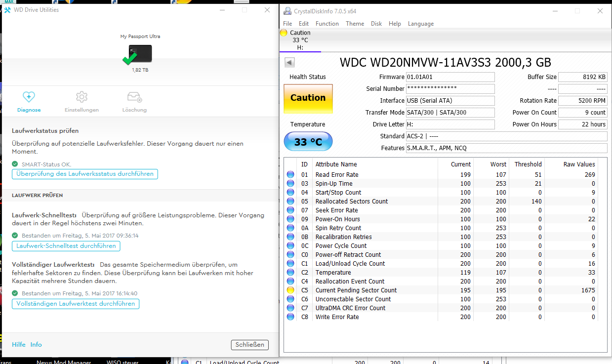Open the Löschung tab
612x364 pixels.
134,102
